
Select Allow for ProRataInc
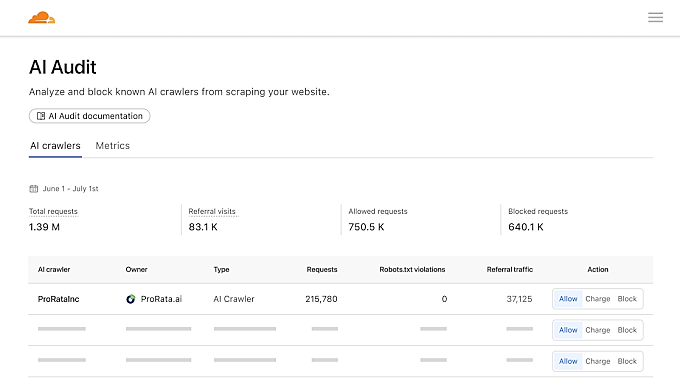pyautogui.click(x=568, y=299)
